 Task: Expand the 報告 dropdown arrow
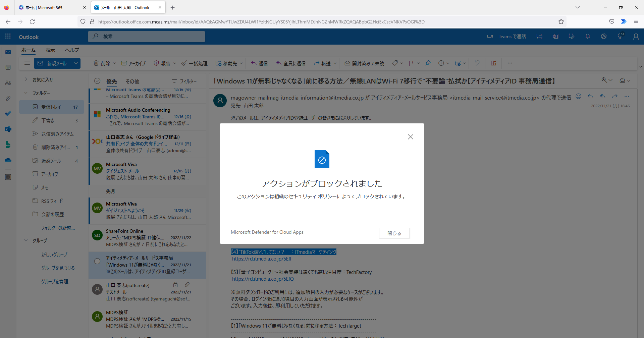(175, 63)
